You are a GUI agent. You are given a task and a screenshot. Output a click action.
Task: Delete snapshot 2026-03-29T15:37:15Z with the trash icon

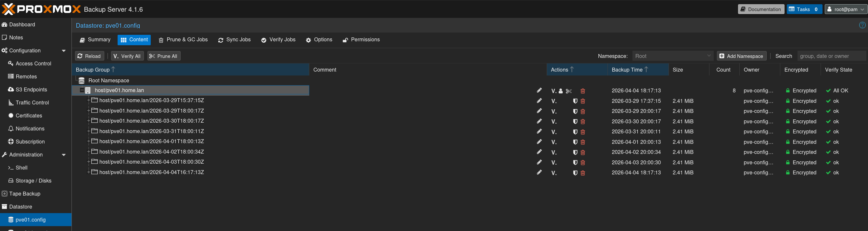[583, 101]
